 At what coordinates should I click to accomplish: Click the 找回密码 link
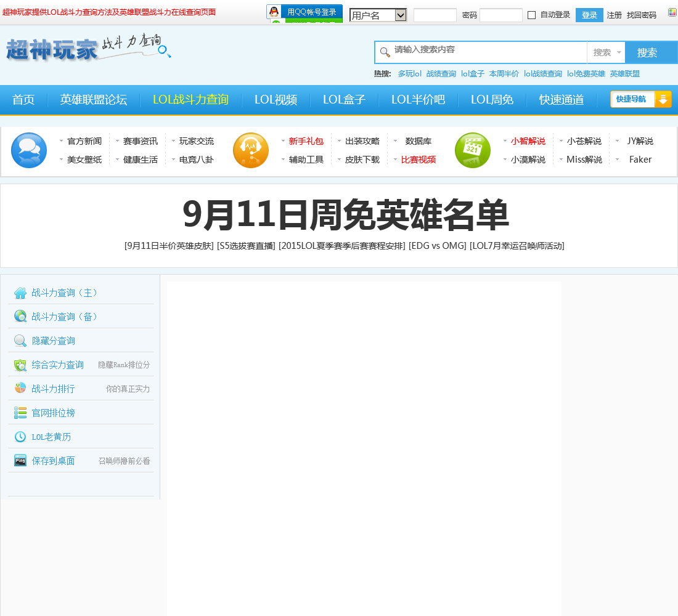tap(642, 15)
